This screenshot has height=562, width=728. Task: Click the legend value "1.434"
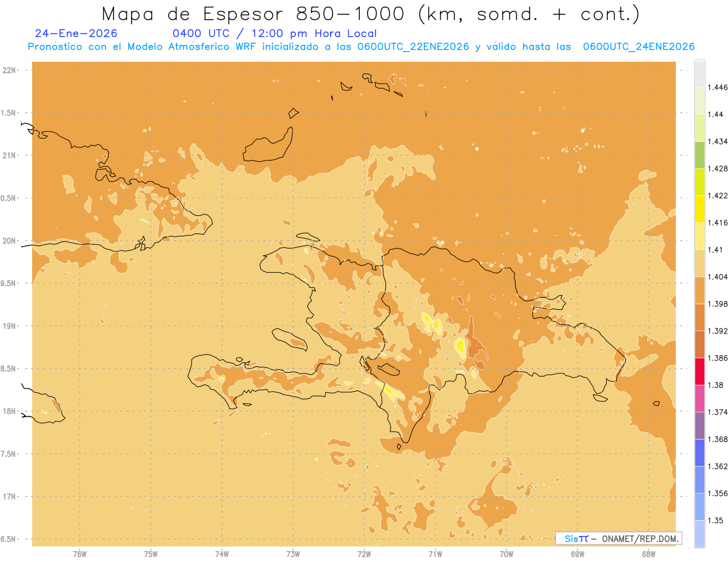click(x=718, y=141)
